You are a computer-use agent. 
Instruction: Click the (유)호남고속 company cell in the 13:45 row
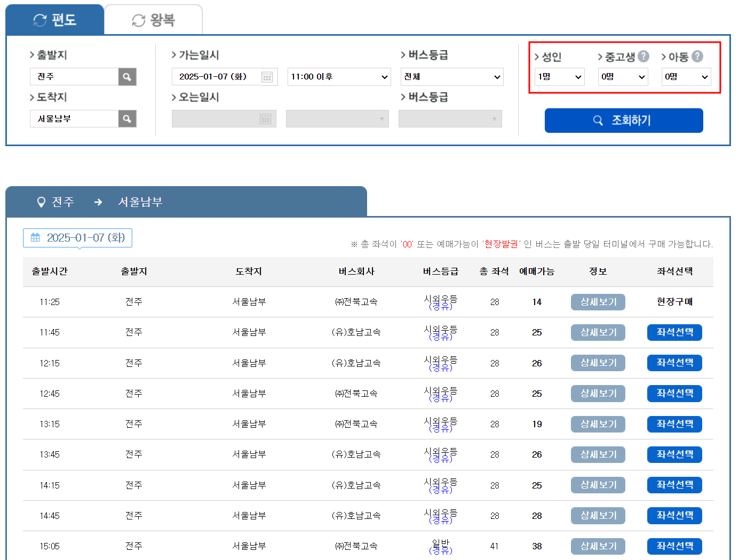click(x=356, y=454)
